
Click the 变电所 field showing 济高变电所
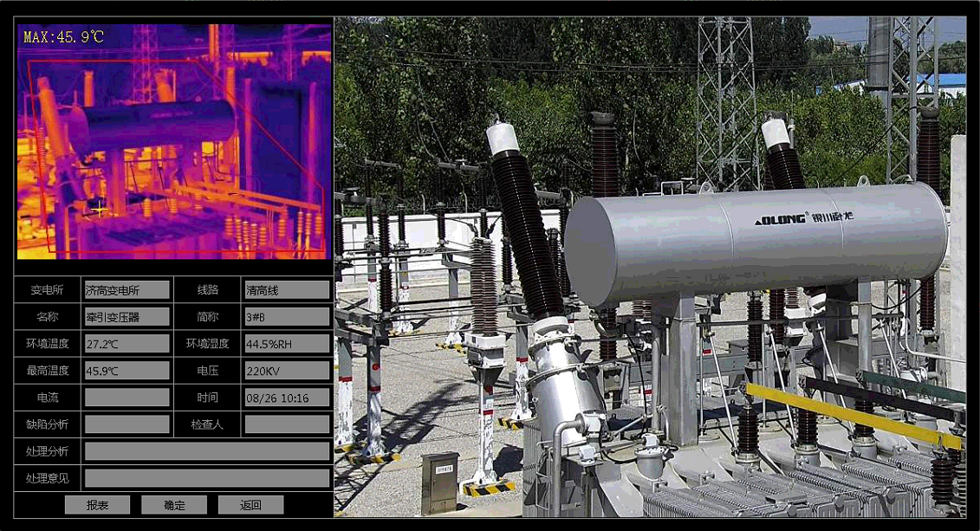click(127, 290)
